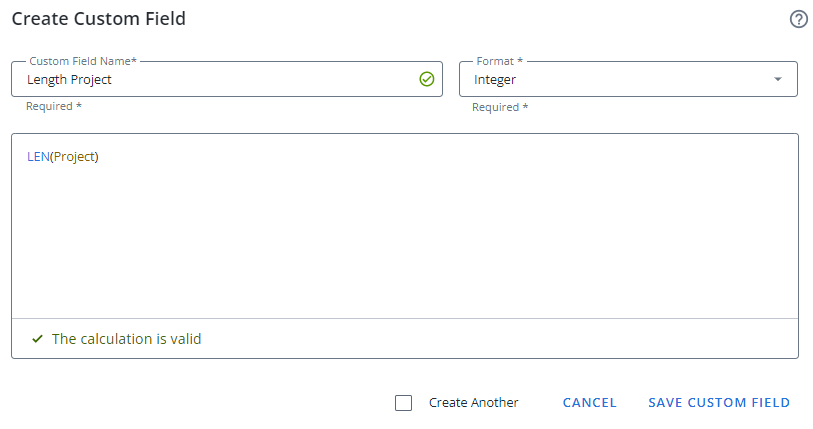The height and width of the screenshot is (429, 813).
Task: Open help with the question mark icon
Action: tap(798, 19)
